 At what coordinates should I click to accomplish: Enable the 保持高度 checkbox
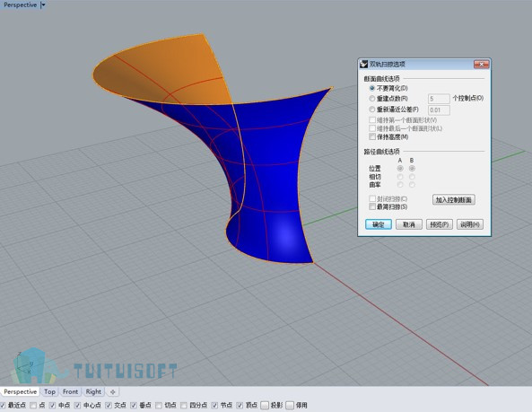[x=372, y=136]
